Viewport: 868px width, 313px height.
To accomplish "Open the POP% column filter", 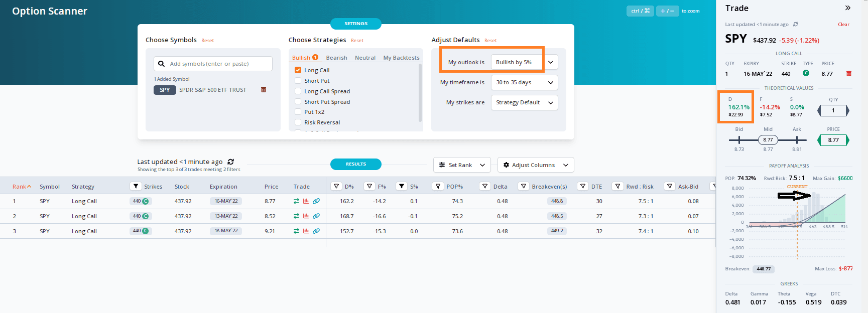I will 438,186.
